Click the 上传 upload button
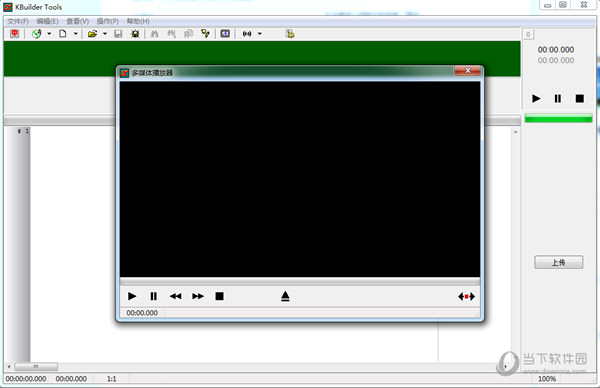This screenshot has width=600, height=388. point(559,262)
